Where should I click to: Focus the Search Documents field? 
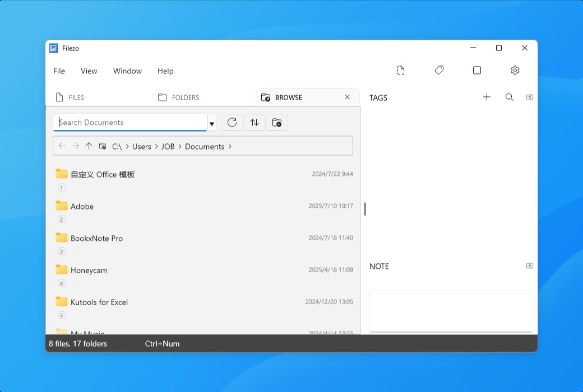[130, 123]
